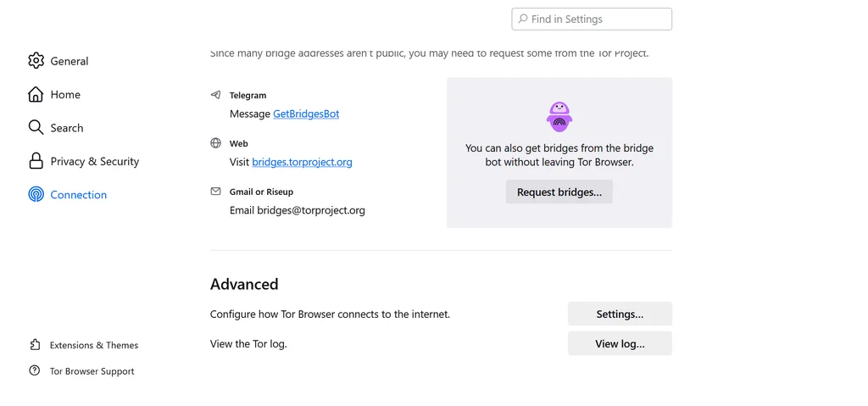
Task: Select the Connection category label
Action: [x=79, y=195]
